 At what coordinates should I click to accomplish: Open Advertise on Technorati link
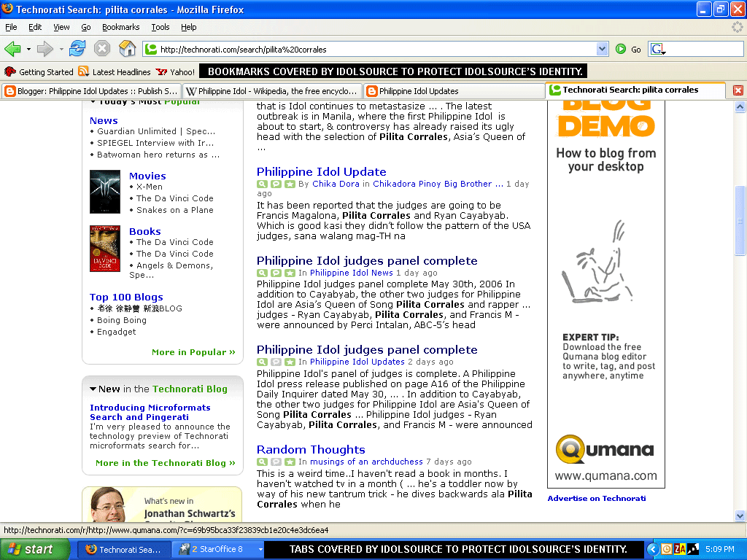pos(597,498)
